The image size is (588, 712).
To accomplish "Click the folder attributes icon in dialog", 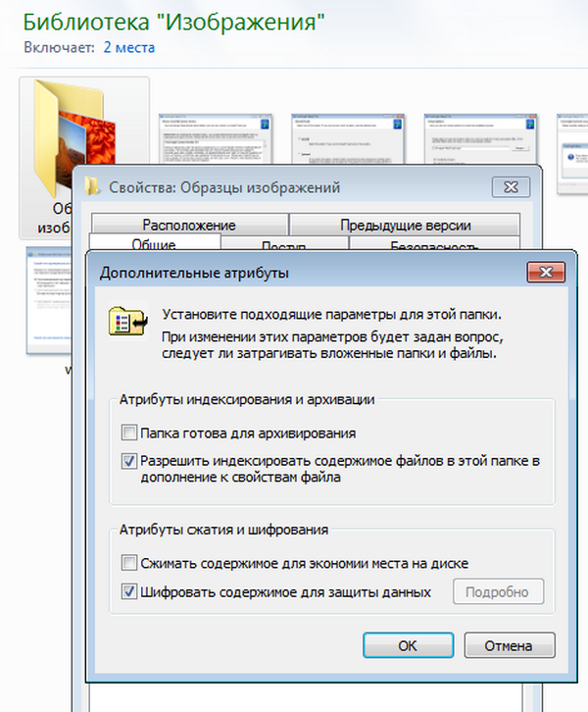I will click(128, 321).
